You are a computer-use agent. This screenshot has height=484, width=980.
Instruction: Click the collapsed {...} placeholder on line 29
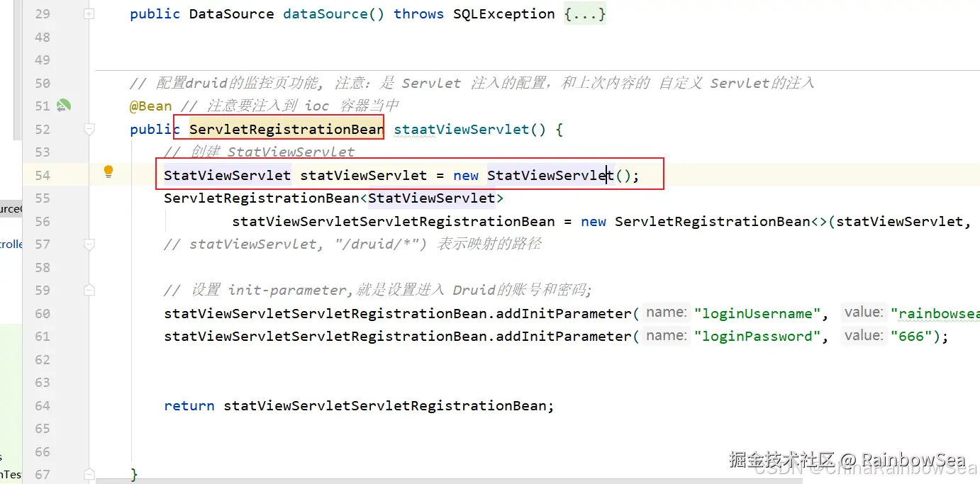point(585,14)
